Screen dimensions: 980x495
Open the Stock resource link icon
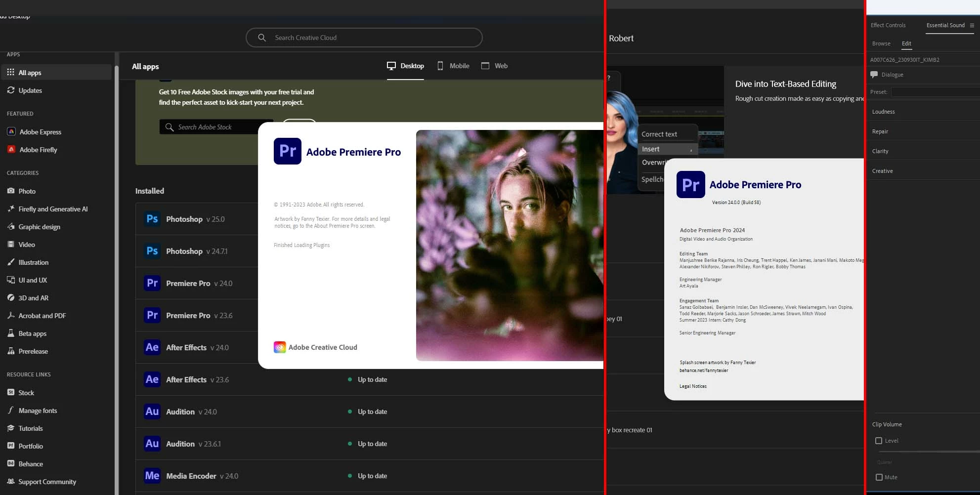click(11, 392)
